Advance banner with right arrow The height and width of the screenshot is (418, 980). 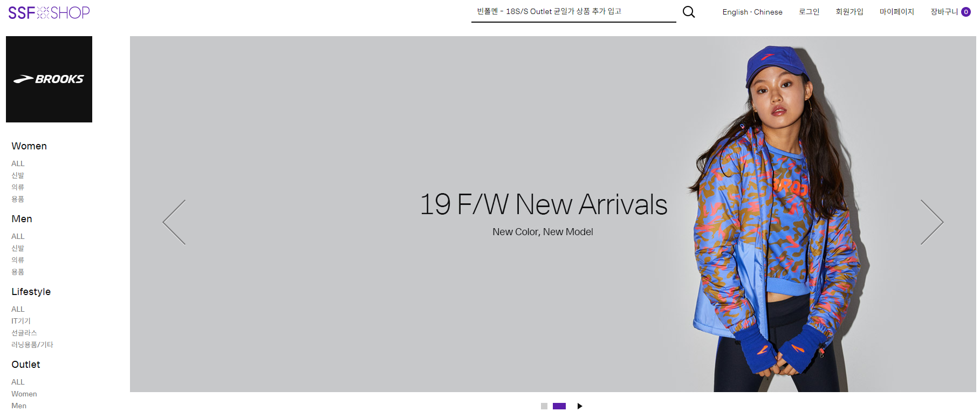click(931, 222)
